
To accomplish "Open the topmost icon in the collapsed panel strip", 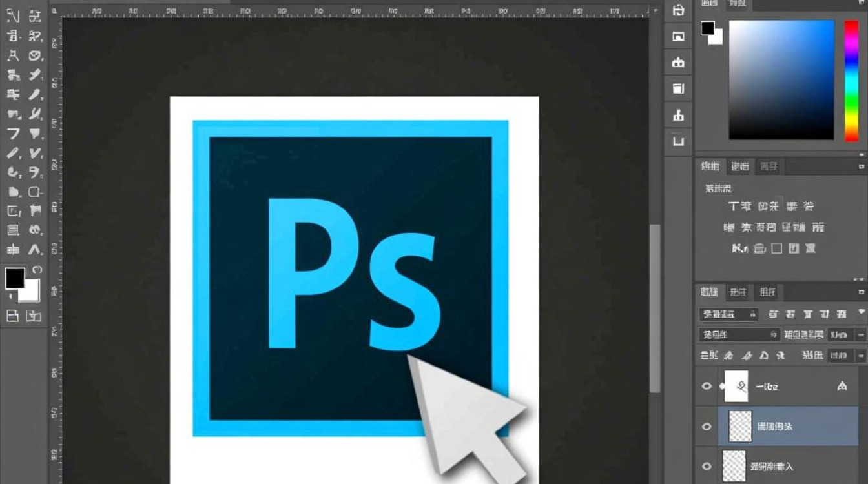I will 678,10.
